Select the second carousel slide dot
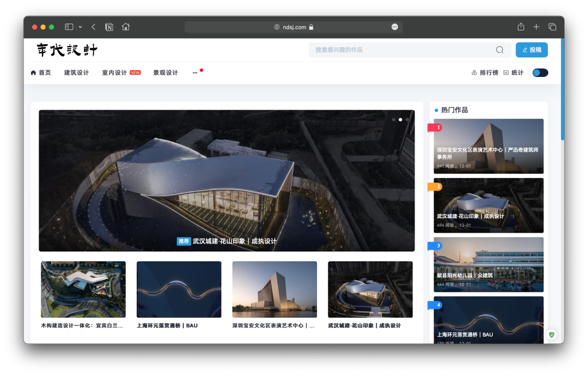The height and width of the screenshot is (375, 588). tap(400, 119)
